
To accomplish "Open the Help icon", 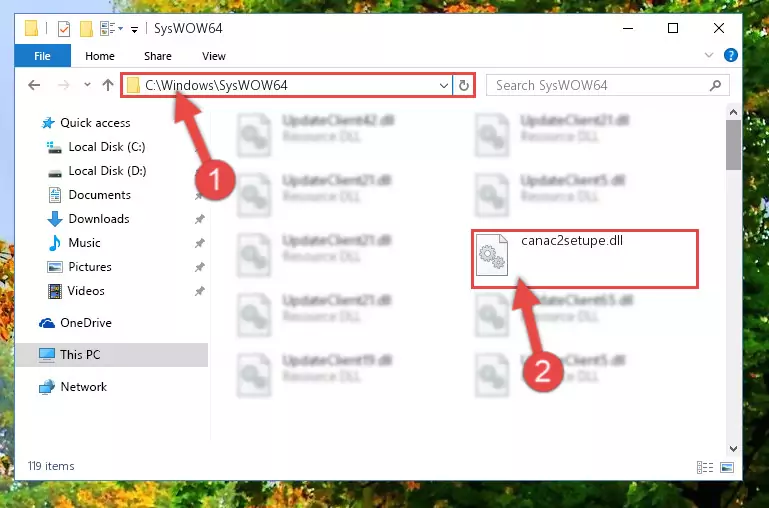I will click(731, 55).
